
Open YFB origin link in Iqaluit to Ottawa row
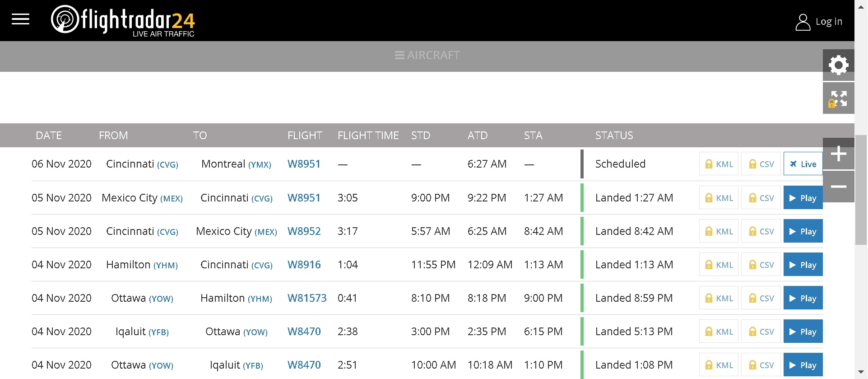pos(158,332)
